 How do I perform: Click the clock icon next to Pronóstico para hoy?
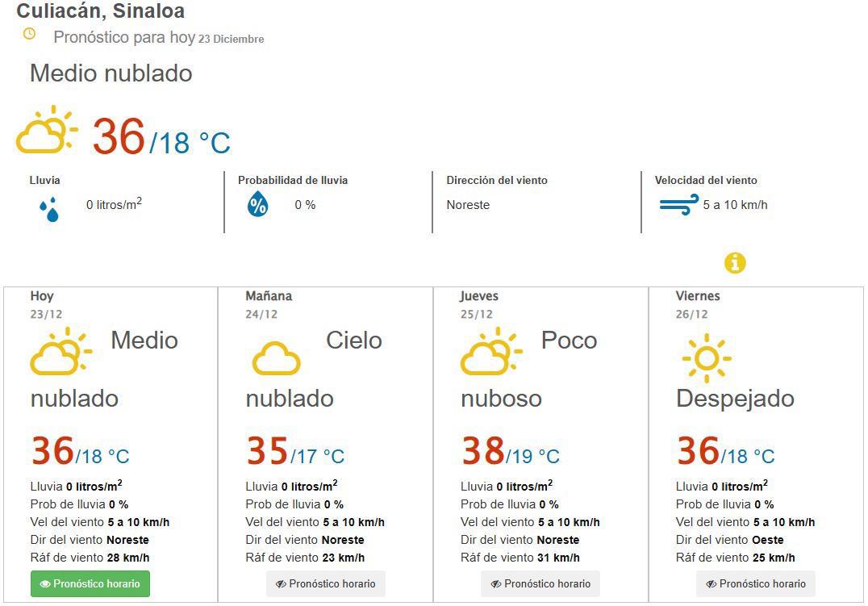pos(31,35)
